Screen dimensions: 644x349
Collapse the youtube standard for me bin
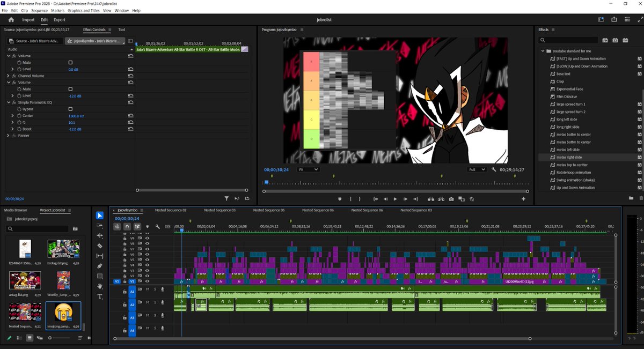(x=542, y=50)
